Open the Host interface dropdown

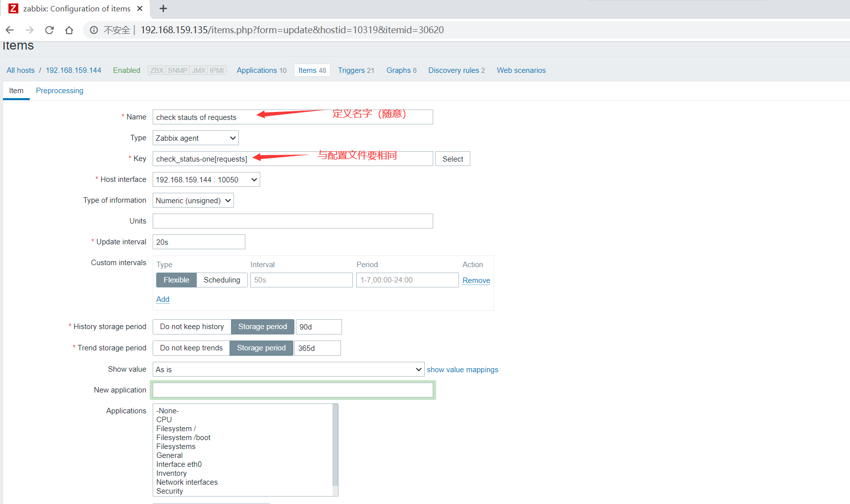(206, 179)
